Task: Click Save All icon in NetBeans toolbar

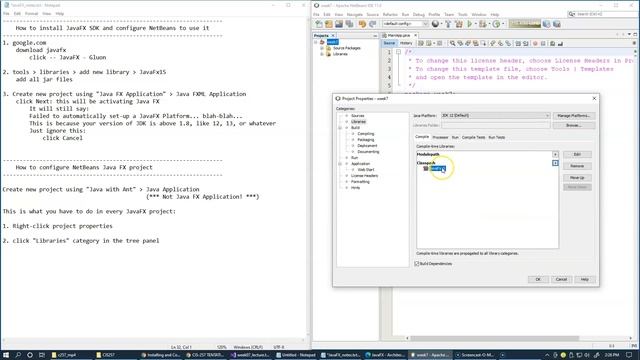Action: click(x=349, y=24)
